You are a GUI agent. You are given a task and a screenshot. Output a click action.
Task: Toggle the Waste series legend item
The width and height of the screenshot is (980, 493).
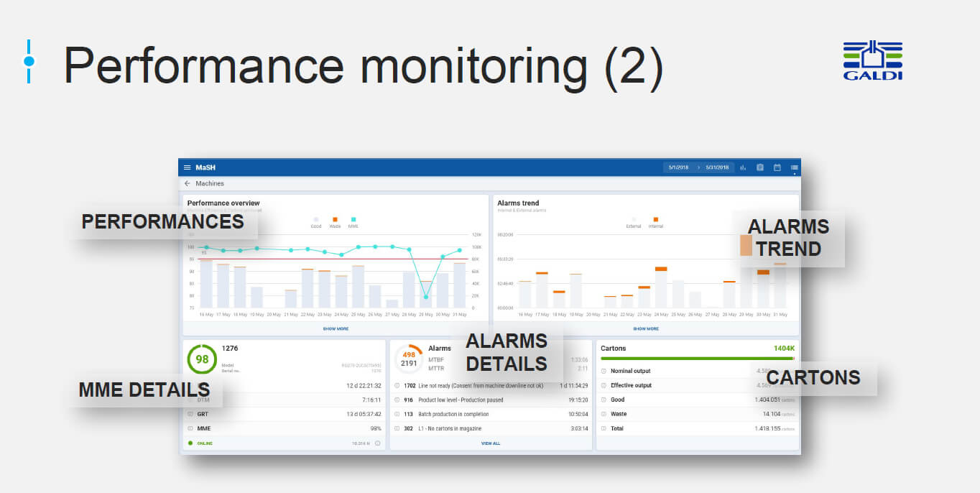coord(335,222)
